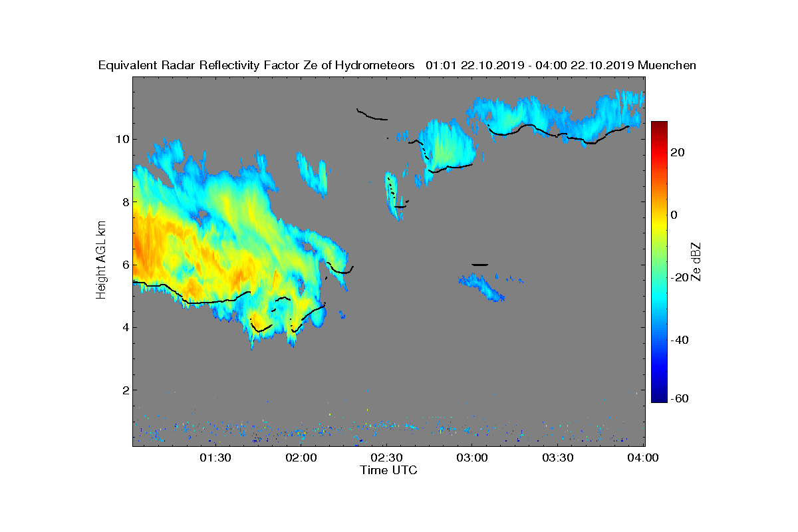Viewport: 798px width, 532px height.
Task: Click the height axis tick label '4'
Action: (x=125, y=327)
